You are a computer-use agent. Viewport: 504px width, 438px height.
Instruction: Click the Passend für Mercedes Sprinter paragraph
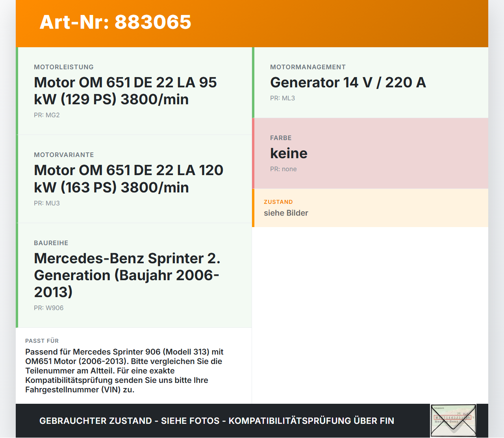pyautogui.click(x=124, y=371)
